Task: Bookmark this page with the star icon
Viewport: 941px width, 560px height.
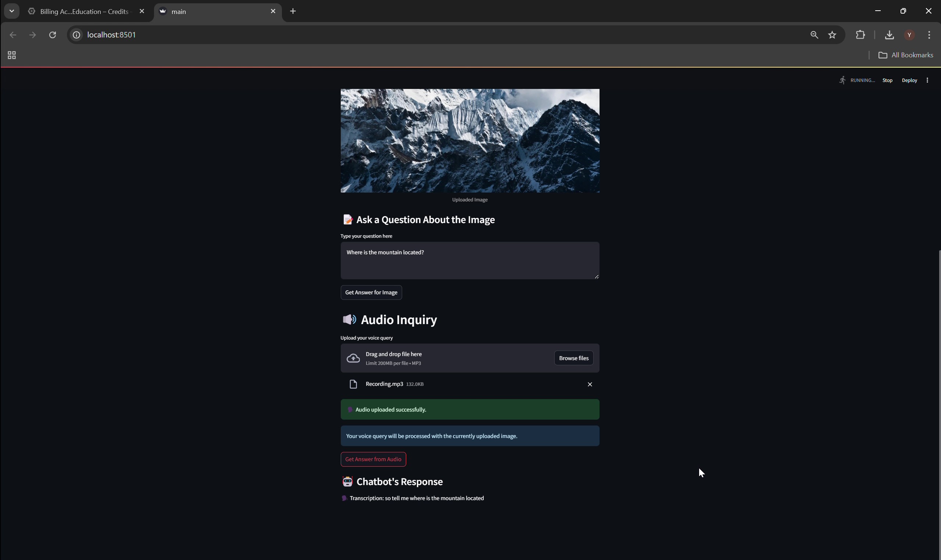Action: click(832, 35)
